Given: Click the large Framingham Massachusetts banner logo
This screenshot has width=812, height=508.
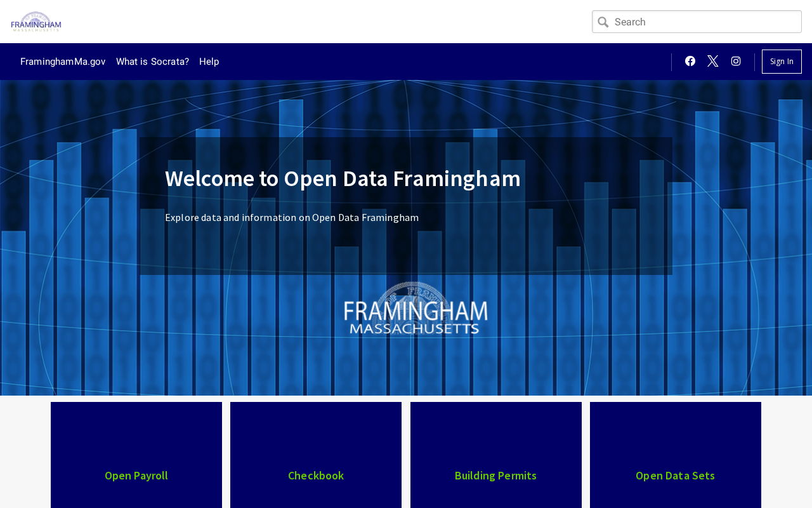Looking at the screenshot, I should (416, 309).
